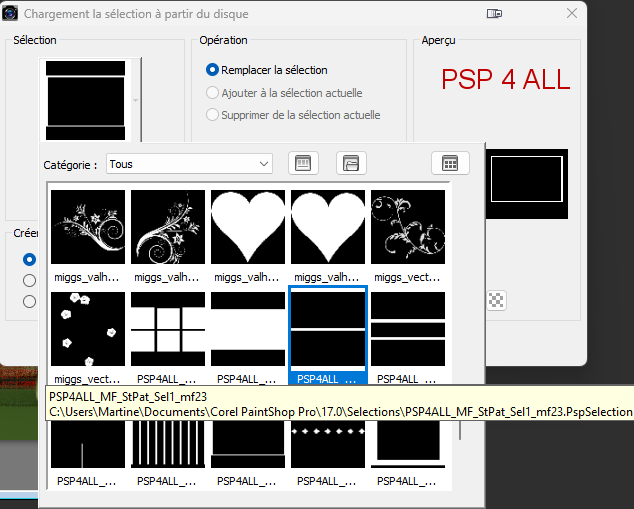Click the transparency checkerboard preview icon

(496, 299)
